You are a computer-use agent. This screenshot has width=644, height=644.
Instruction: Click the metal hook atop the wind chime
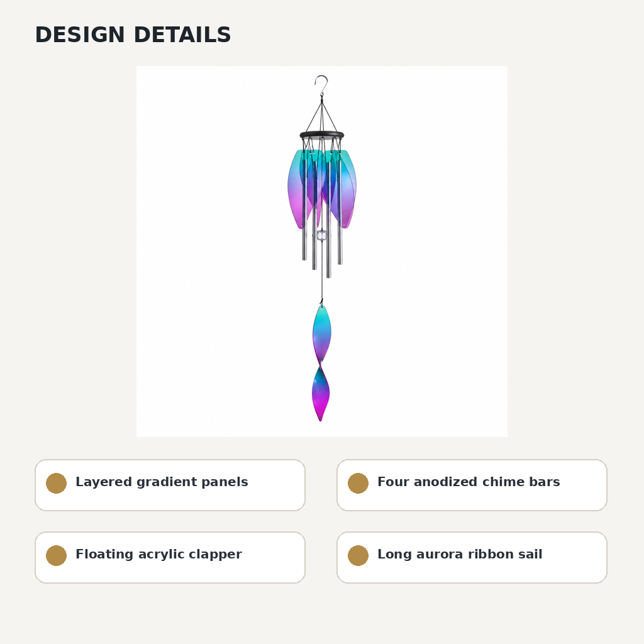321,85
